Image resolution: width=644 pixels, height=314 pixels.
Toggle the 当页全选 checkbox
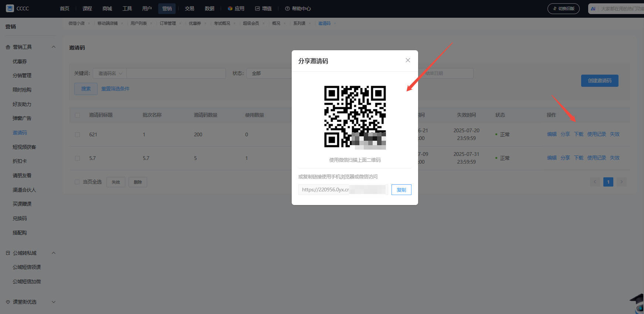pyautogui.click(x=77, y=182)
